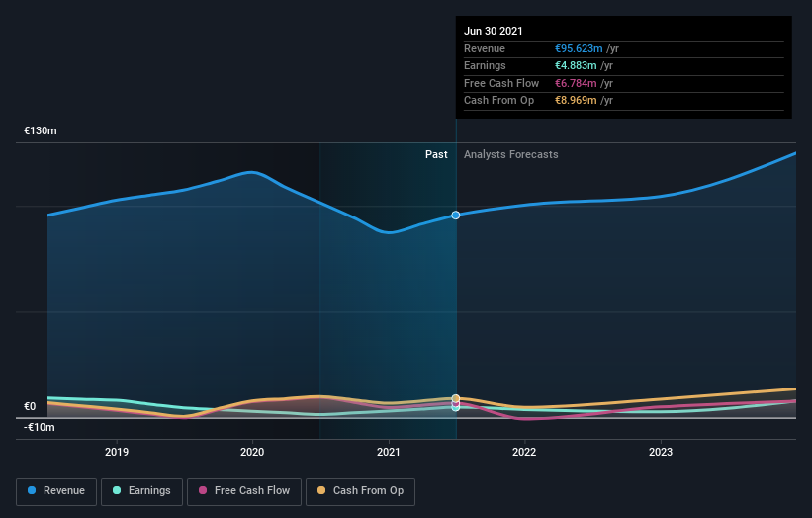Click the €95.623m revenue value

pyautogui.click(x=579, y=48)
